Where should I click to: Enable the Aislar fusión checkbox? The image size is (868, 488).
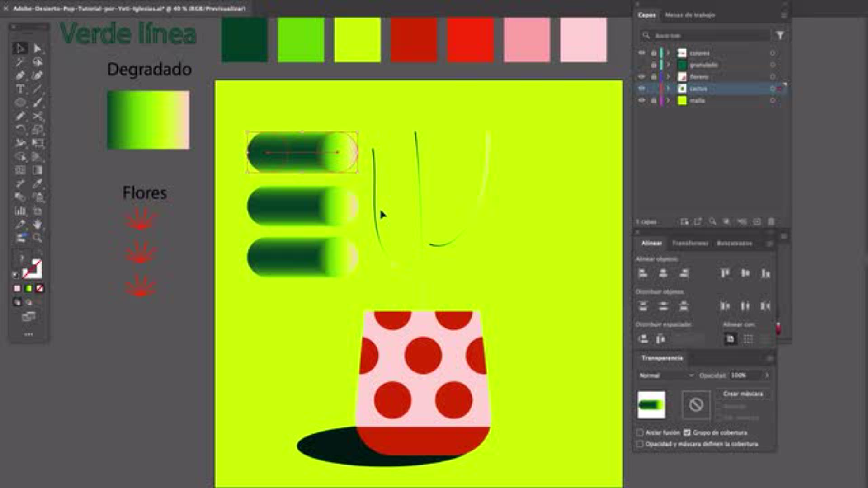click(640, 433)
